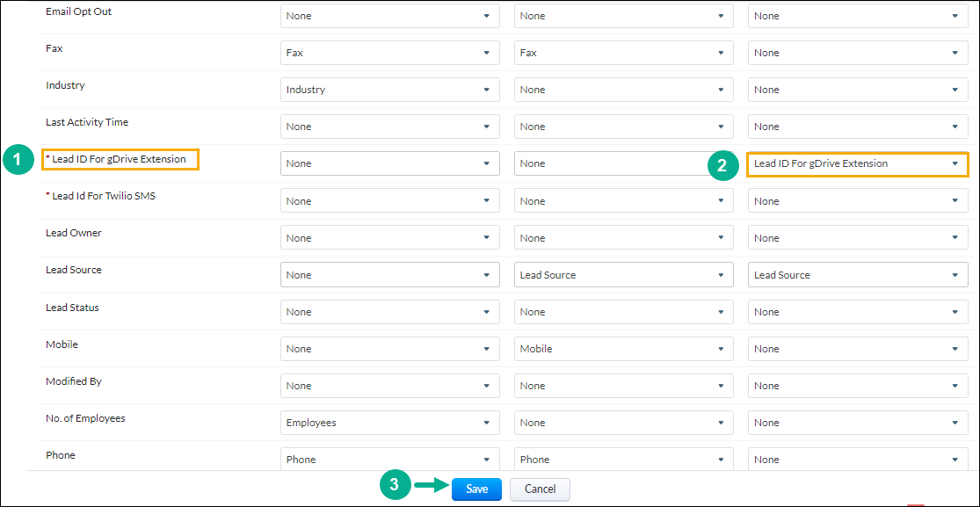Click the Lead Source field label
980x507 pixels.
point(74,270)
